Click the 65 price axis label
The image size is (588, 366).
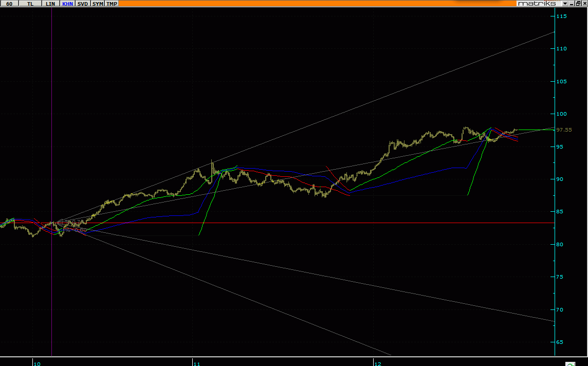[x=560, y=342]
